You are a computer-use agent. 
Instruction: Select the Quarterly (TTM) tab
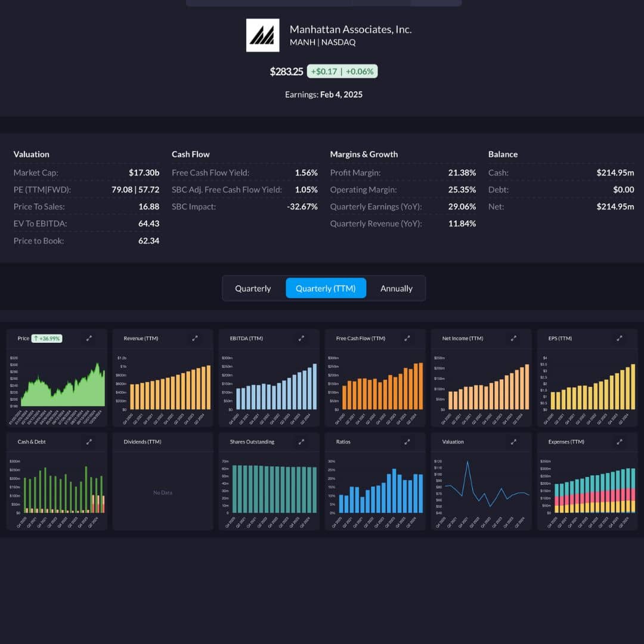(x=326, y=289)
